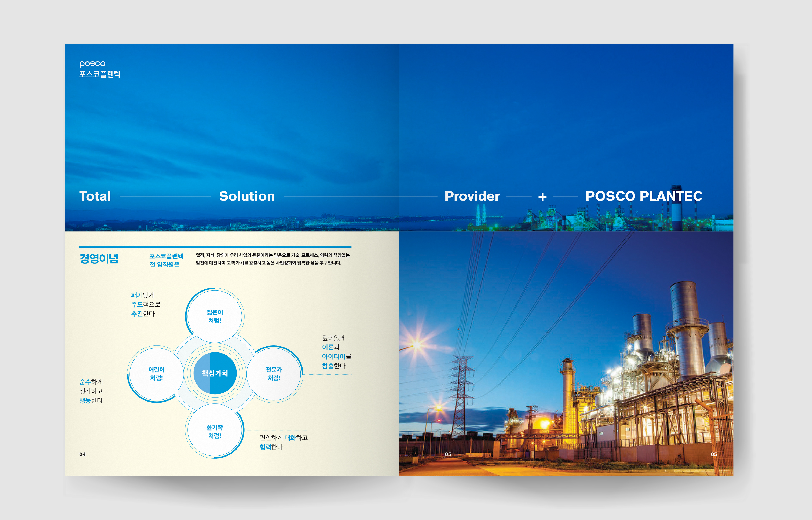The width and height of the screenshot is (812, 520).
Task: Select the word "Provider" in the banner
Action: [472, 196]
